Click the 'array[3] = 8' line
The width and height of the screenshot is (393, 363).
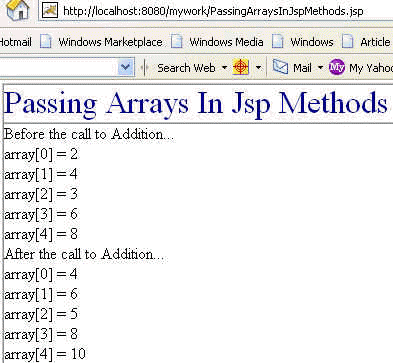point(41,334)
